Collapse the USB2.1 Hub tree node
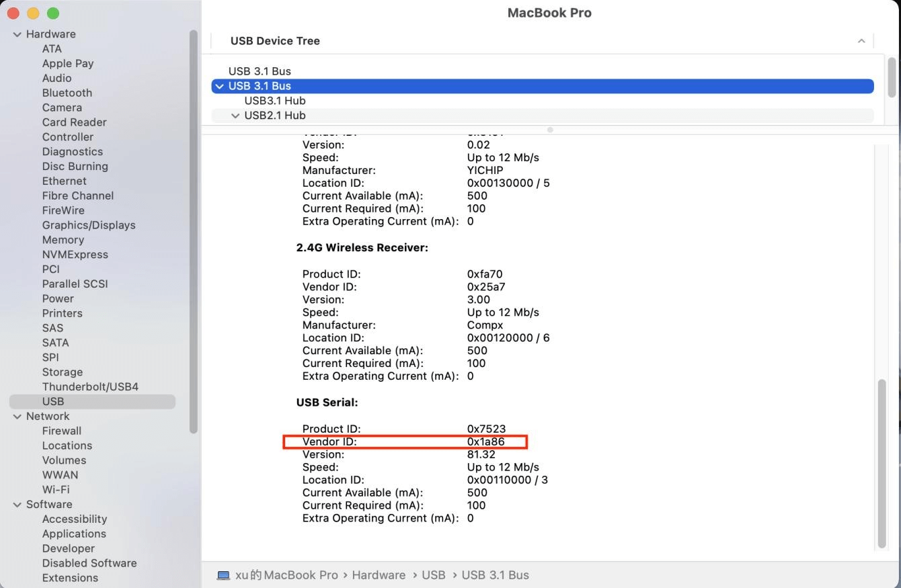This screenshot has width=901, height=588. pyautogui.click(x=235, y=116)
